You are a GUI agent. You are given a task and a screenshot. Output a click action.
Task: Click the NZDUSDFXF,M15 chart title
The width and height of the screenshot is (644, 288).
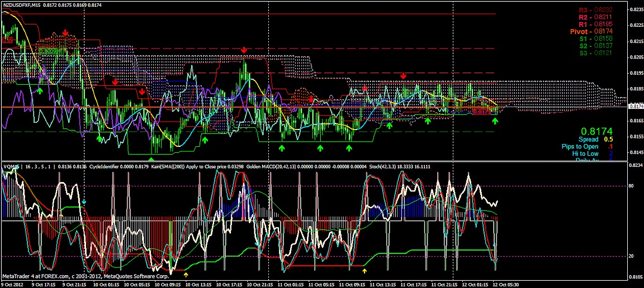(22, 5)
